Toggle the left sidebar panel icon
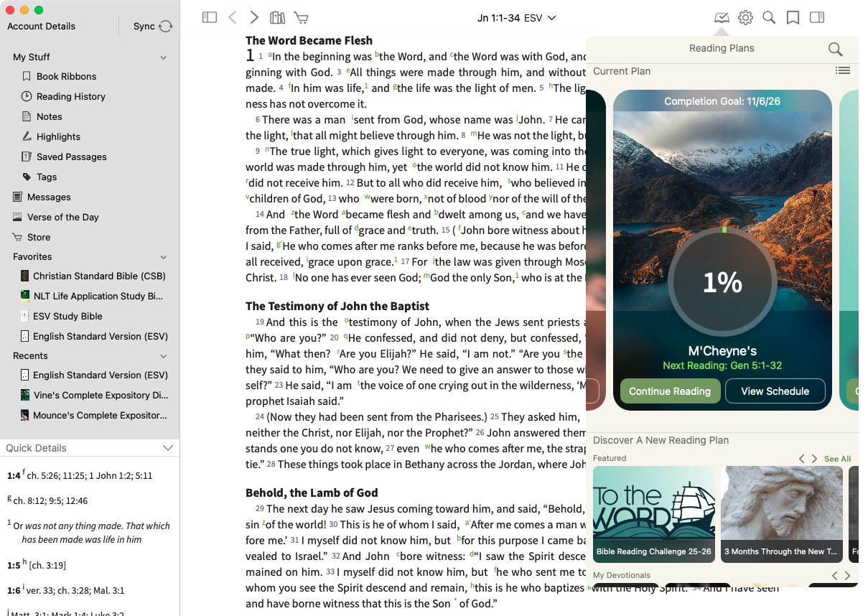The width and height of the screenshot is (868, 616). click(x=210, y=18)
